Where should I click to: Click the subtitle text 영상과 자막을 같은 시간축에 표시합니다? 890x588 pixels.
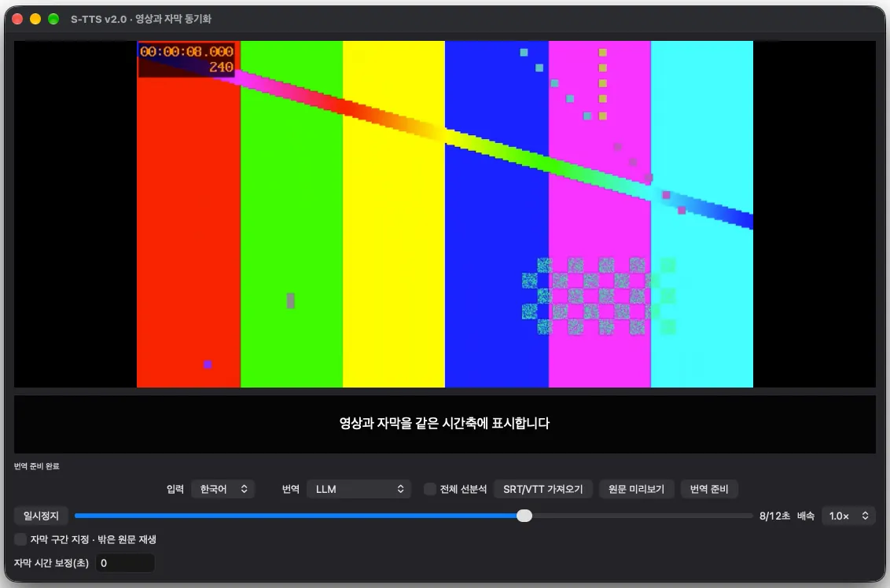click(x=444, y=424)
